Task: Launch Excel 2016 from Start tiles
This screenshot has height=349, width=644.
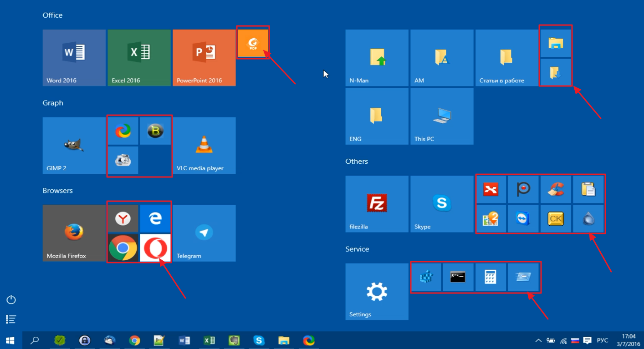Action: coord(139,58)
